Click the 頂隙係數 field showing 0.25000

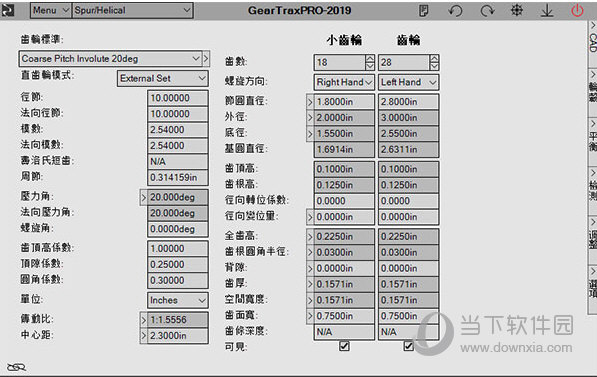click(178, 265)
